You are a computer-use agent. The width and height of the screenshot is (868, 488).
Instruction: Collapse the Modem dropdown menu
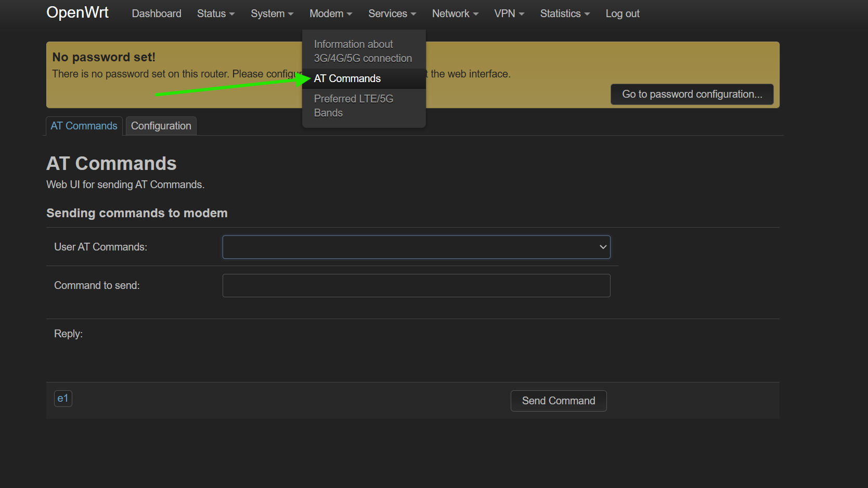point(331,14)
